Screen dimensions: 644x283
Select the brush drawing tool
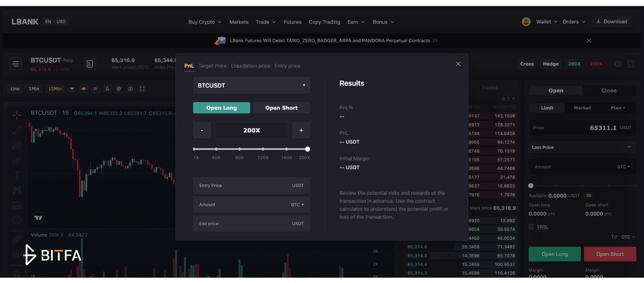click(17, 160)
